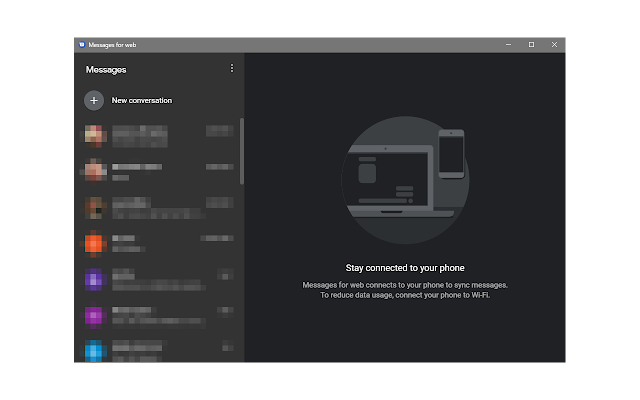
Task: Click the Messages for web app icon in title bar
Action: pos(82,45)
